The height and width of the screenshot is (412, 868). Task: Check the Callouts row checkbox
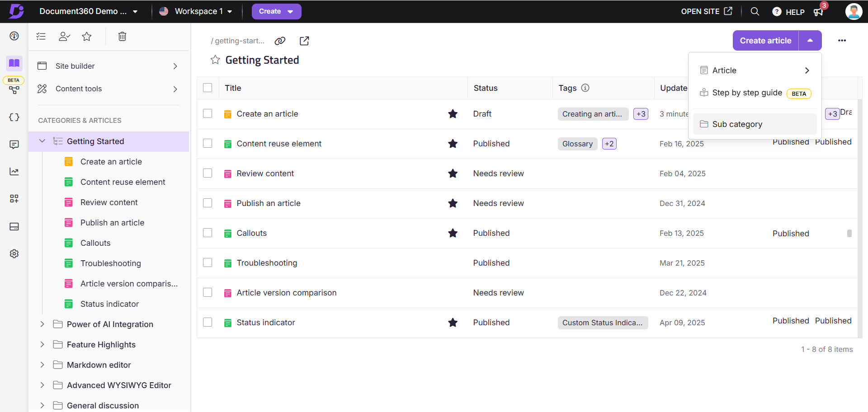click(x=208, y=233)
